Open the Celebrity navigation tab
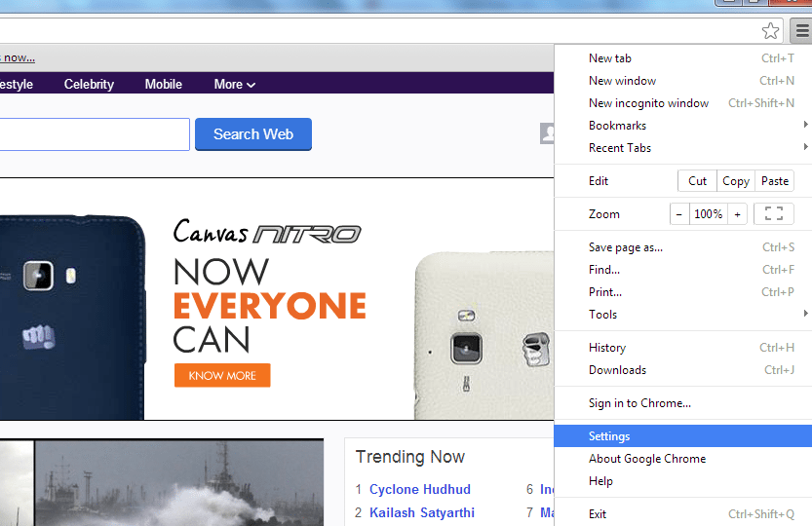Viewport: 812px width, 526px height. [89, 84]
